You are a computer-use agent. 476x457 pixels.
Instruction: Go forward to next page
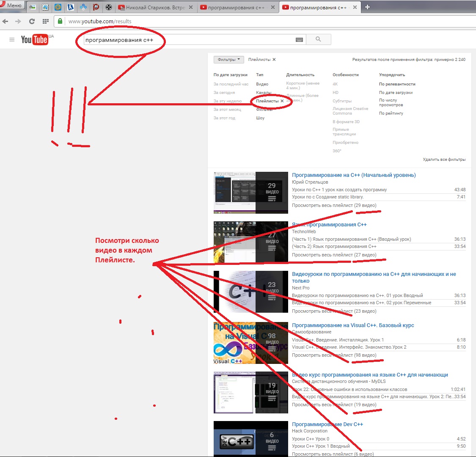[18, 21]
